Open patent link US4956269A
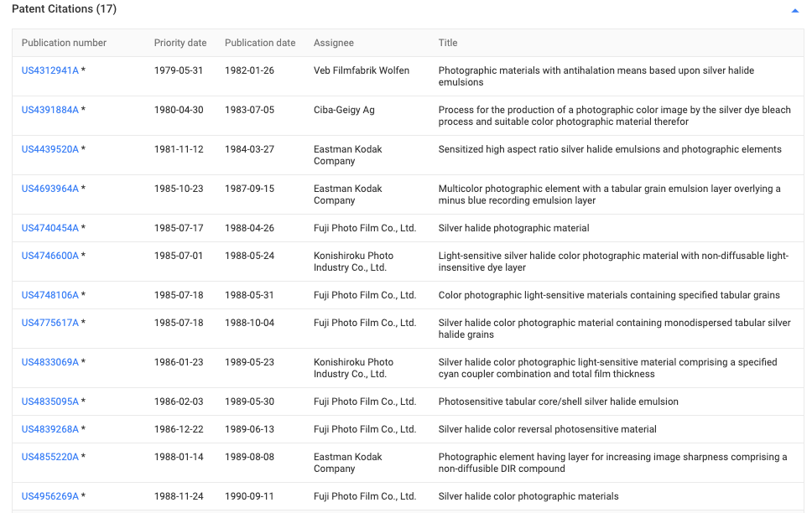The width and height of the screenshot is (812, 513). (x=50, y=496)
